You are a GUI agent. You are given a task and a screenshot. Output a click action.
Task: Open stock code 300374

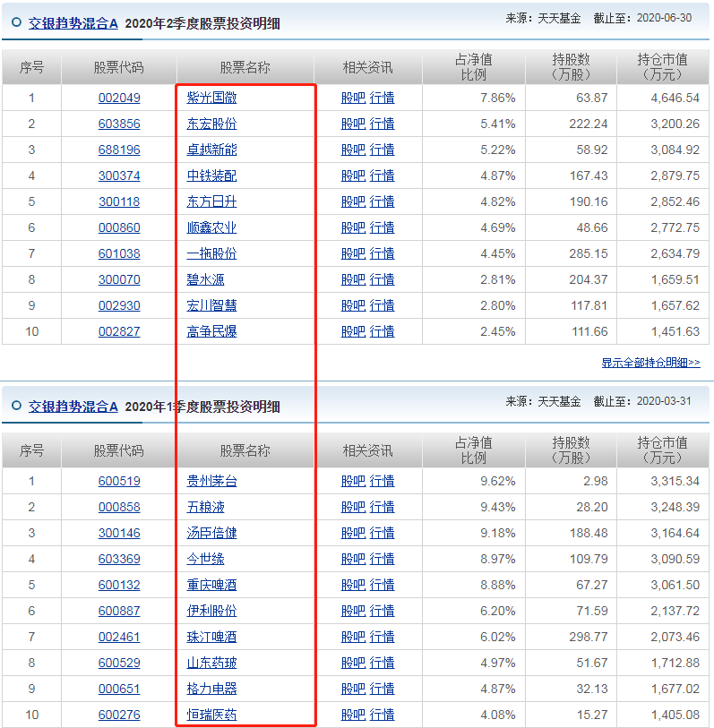pyautogui.click(x=119, y=176)
